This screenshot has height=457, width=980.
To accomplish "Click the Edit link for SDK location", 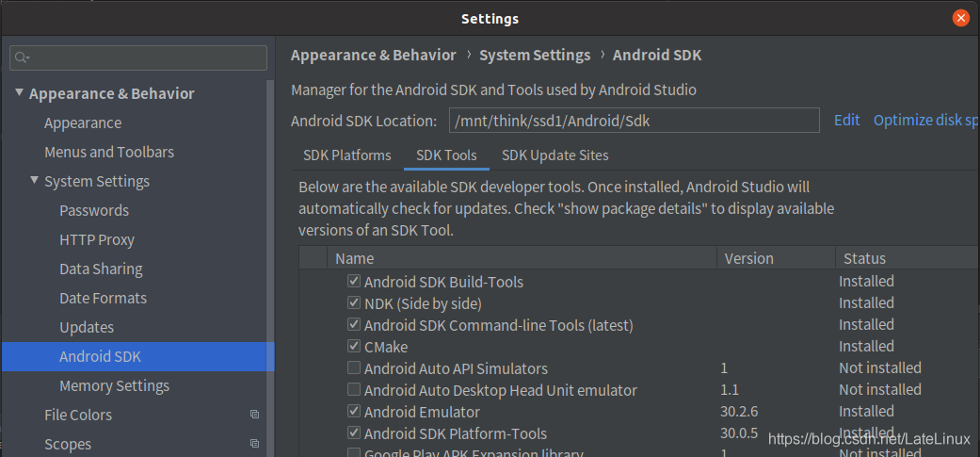I will [846, 120].
